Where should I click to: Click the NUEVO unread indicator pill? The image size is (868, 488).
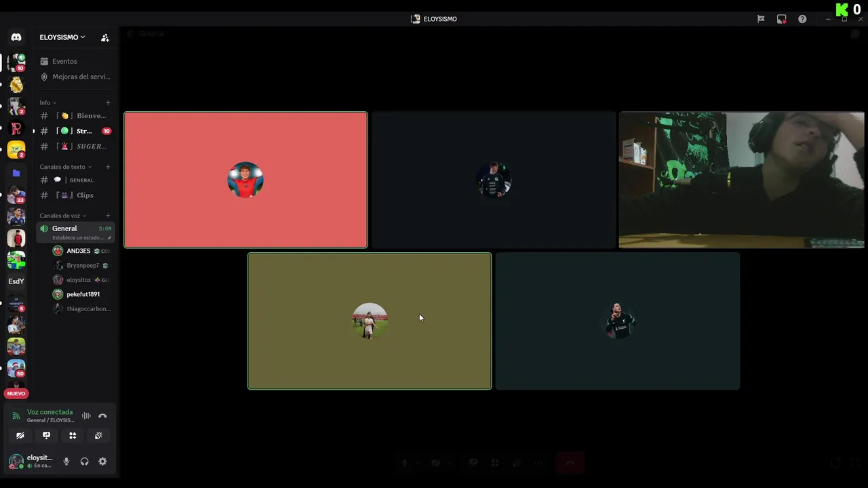point(16,393)
